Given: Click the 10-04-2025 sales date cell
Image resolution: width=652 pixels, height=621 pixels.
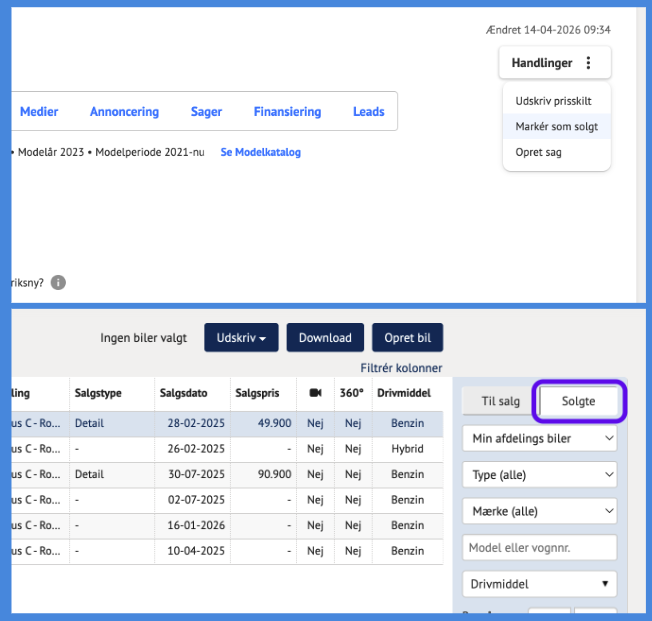Looking at the screenshot, I should tap(196, 551).
